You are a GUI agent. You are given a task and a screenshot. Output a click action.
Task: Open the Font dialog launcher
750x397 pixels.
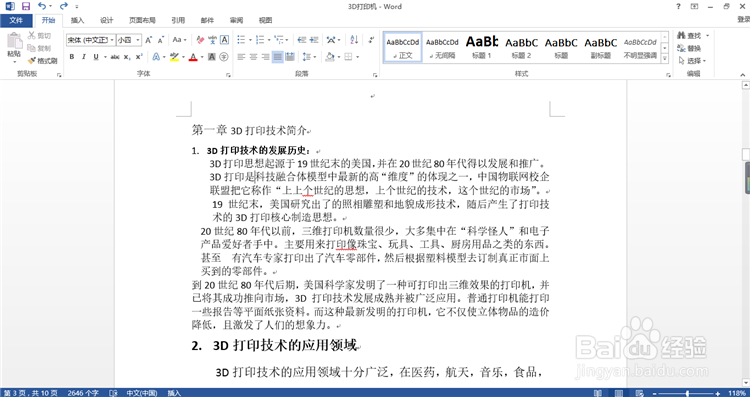coord(229,75)
